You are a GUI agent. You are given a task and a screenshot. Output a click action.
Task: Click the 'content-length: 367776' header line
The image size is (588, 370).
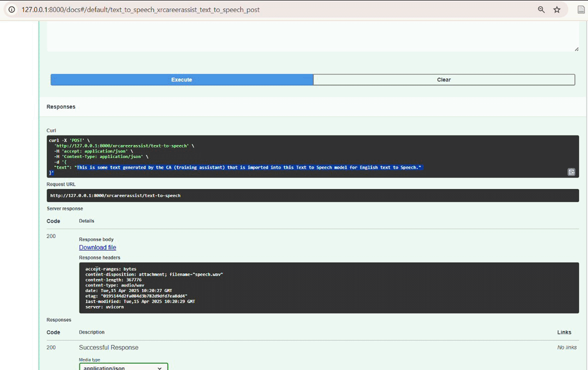pos(113,280)
